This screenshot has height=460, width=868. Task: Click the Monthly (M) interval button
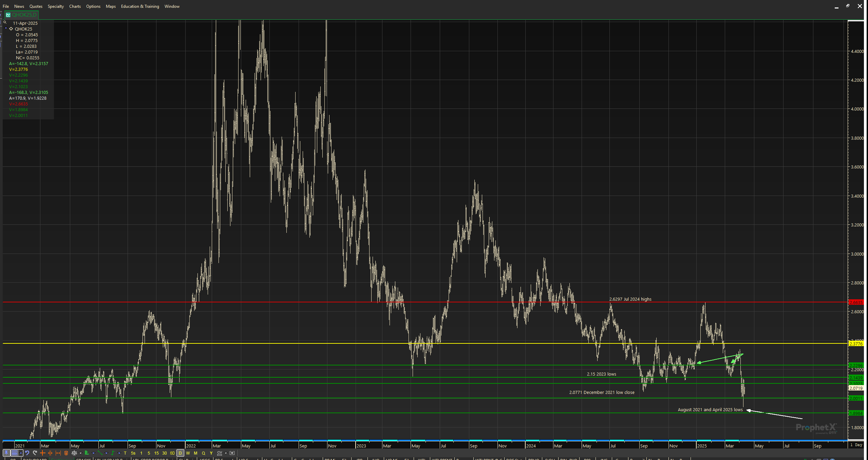pos(195,453)
